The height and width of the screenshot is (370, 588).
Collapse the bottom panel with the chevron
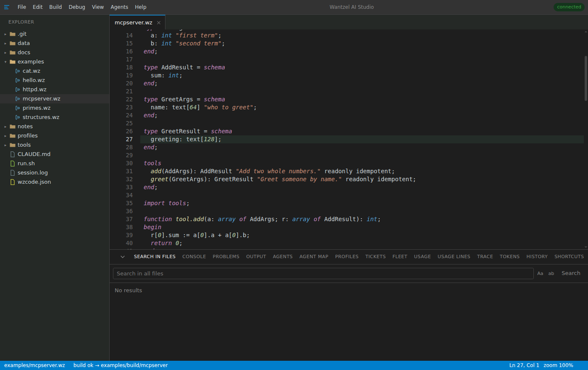[123, 256]
